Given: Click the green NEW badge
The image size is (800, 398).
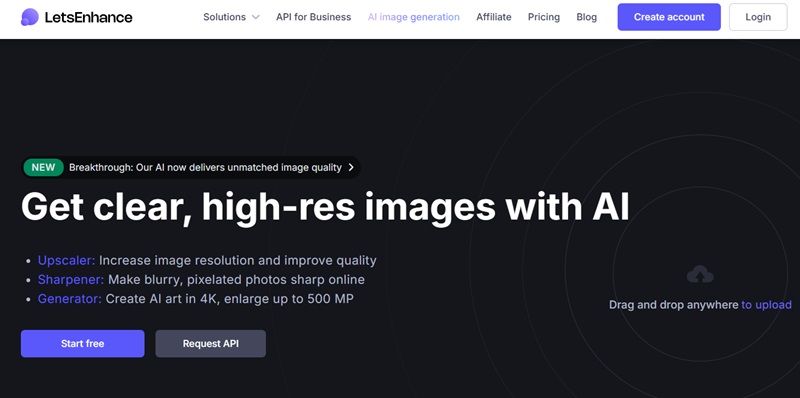Looking at the screenshot, I should click(x=43, y=167).
